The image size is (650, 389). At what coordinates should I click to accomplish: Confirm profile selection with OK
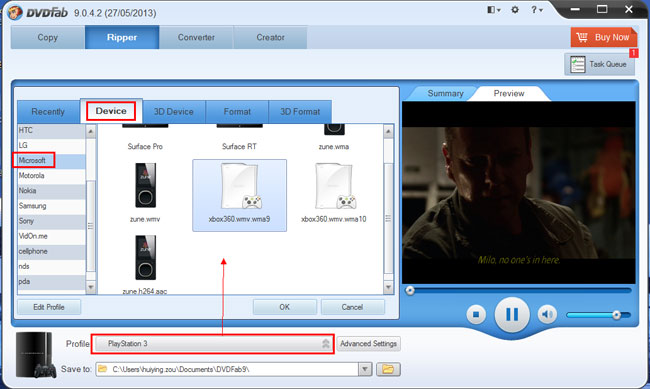tap(284, 307)
